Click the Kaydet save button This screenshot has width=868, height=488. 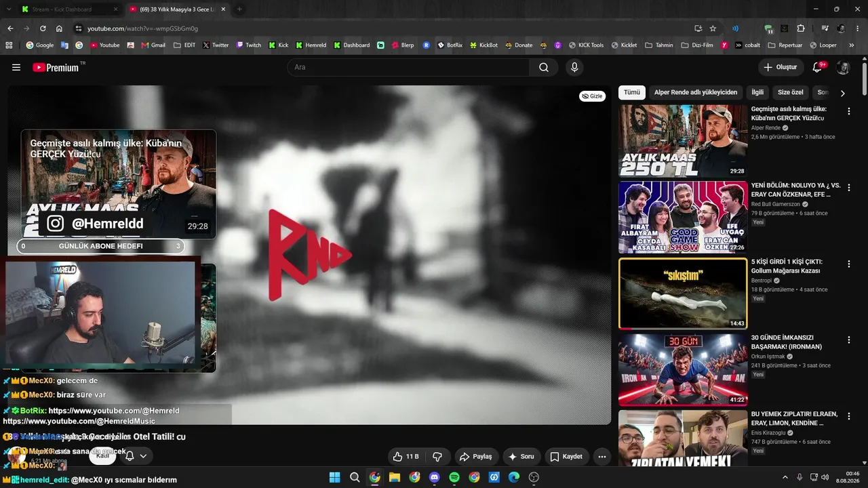[x=566, y=457]
